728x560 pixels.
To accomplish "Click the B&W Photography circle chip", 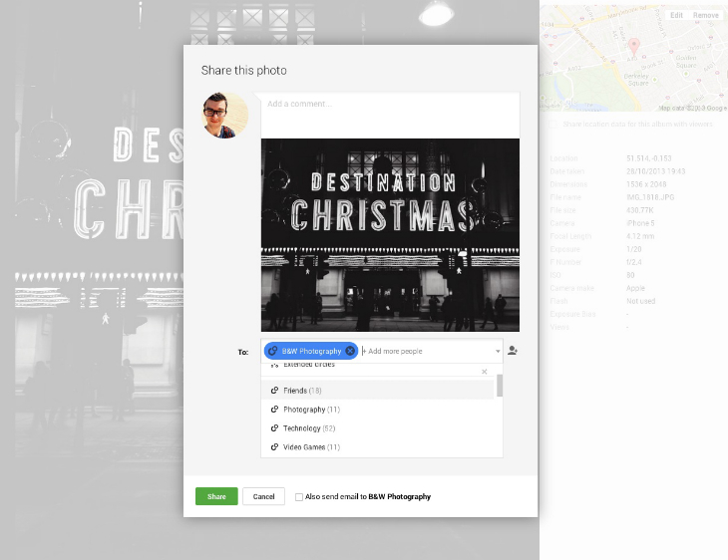I will coord(311,351).
